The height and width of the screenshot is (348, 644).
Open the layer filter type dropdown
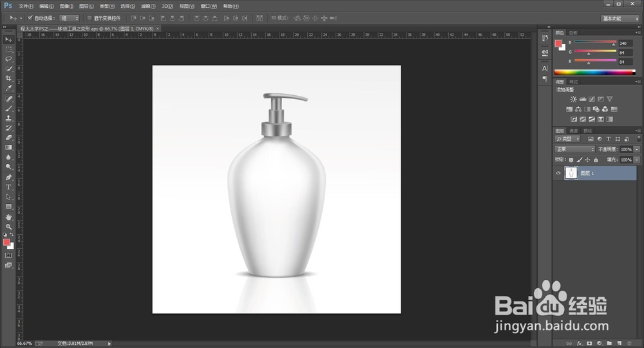coord(567,139)
